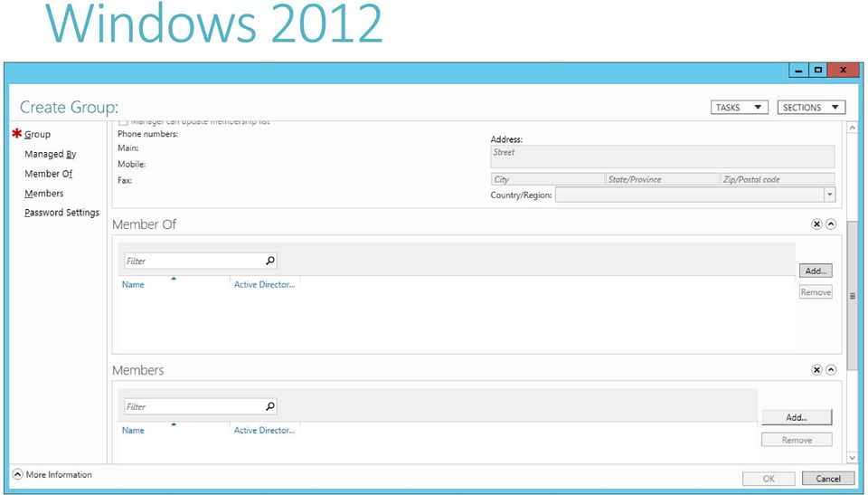The width and height of the screenshot is (868, 495).
Task: Click Add button in Member Of section
Action: click(816, 271)
